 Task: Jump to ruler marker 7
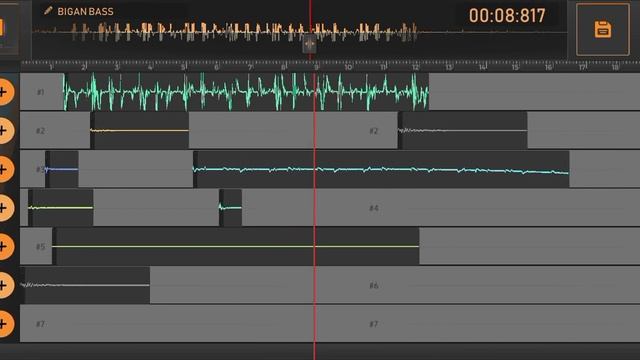coord(250,67)
